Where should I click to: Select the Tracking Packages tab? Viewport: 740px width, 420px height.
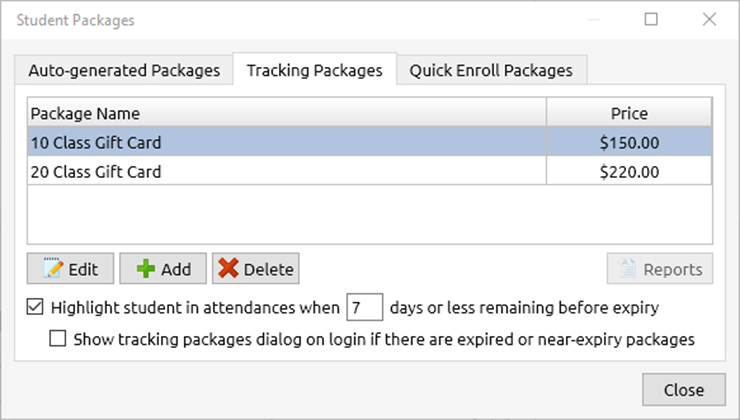(x=314, y=70)
